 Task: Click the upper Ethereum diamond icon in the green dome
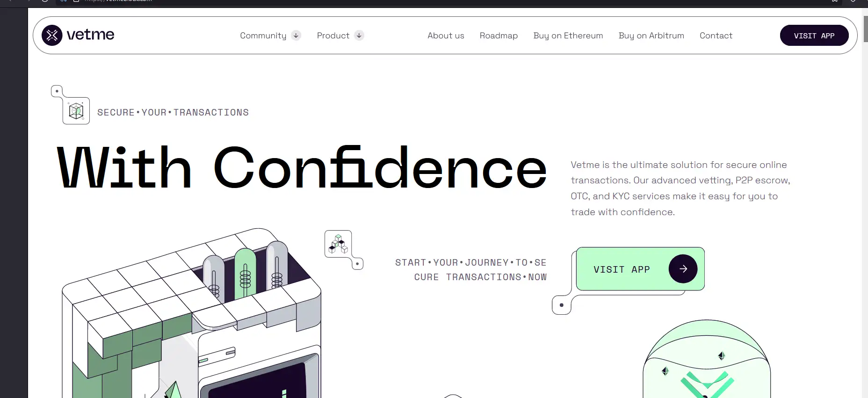coord(722,356)
